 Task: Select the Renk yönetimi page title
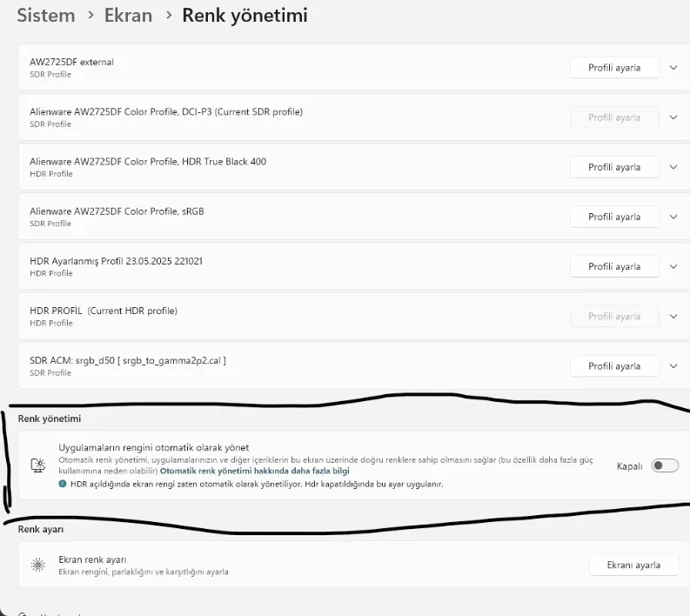pyautogui.click(x=245, y=16)
